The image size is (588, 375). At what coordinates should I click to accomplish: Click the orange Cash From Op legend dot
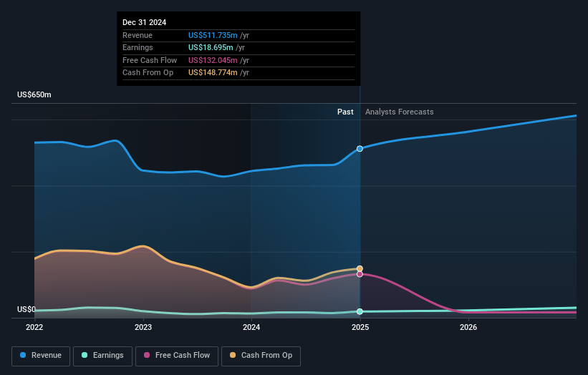233,355
